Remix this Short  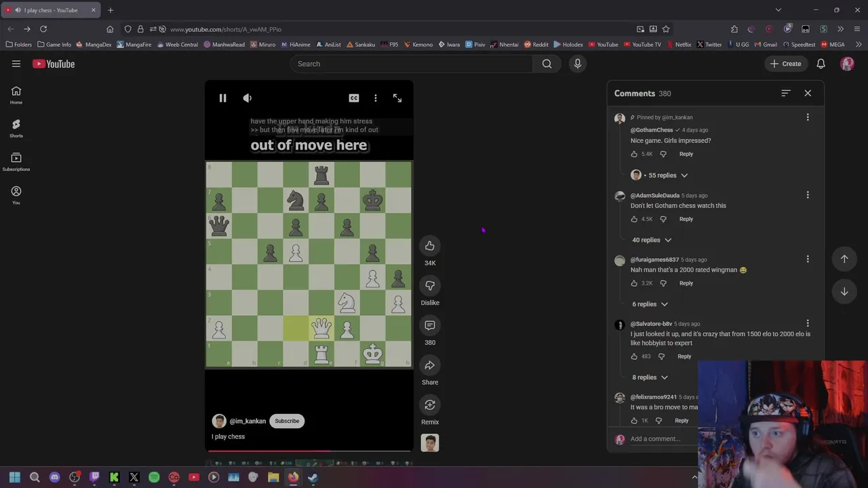tap(430, 405)
